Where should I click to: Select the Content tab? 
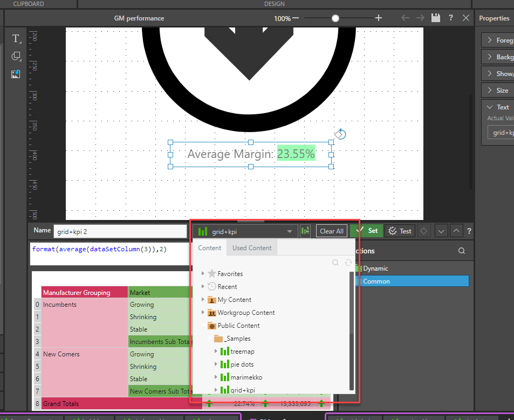point(210,248)
